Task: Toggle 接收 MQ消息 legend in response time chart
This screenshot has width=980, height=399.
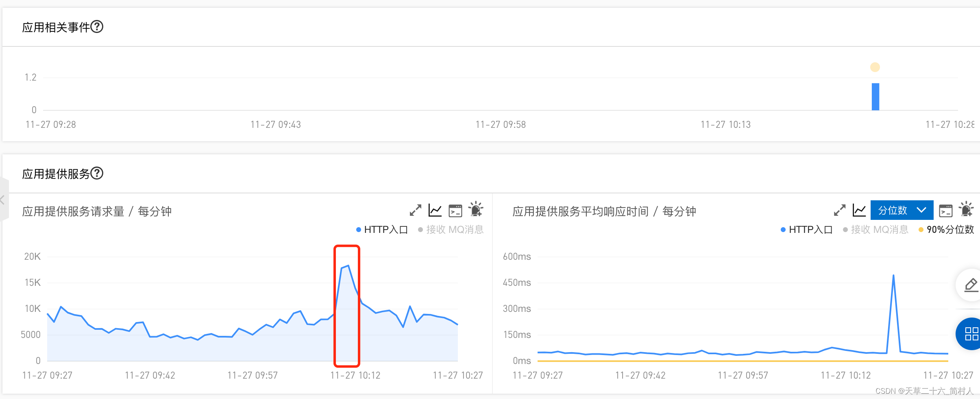Action: pos(875,230)
